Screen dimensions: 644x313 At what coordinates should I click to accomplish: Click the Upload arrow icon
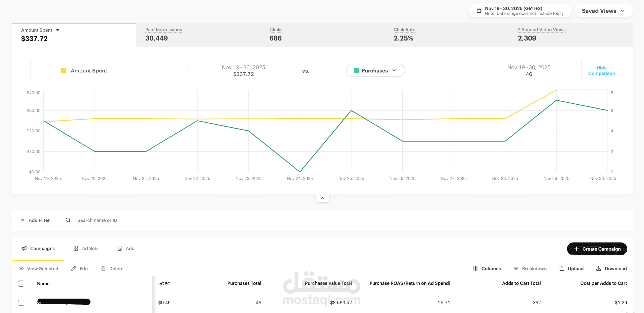pyautogui.click(x=562, y=268)
